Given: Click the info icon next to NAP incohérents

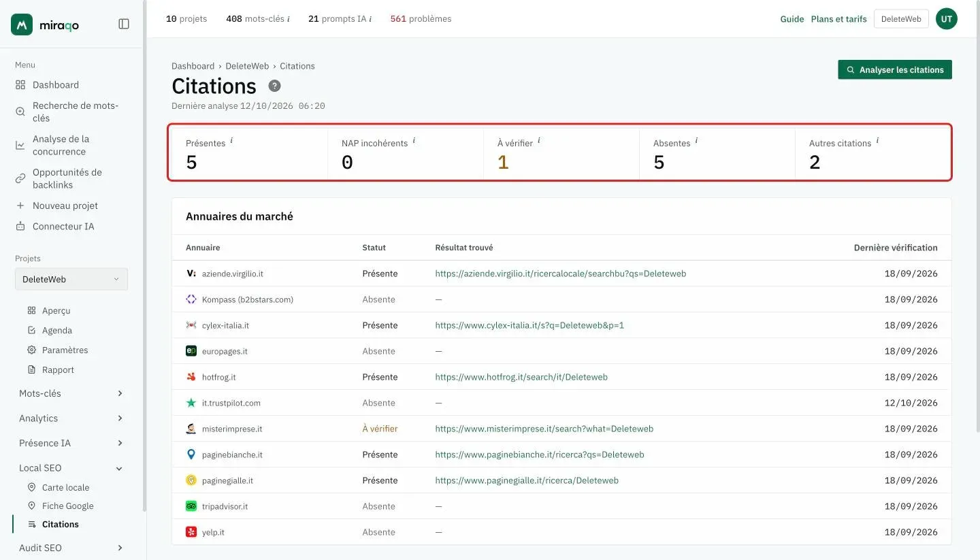Looking at the screenshot, I should pyautogui.click(x=414, y=140).
